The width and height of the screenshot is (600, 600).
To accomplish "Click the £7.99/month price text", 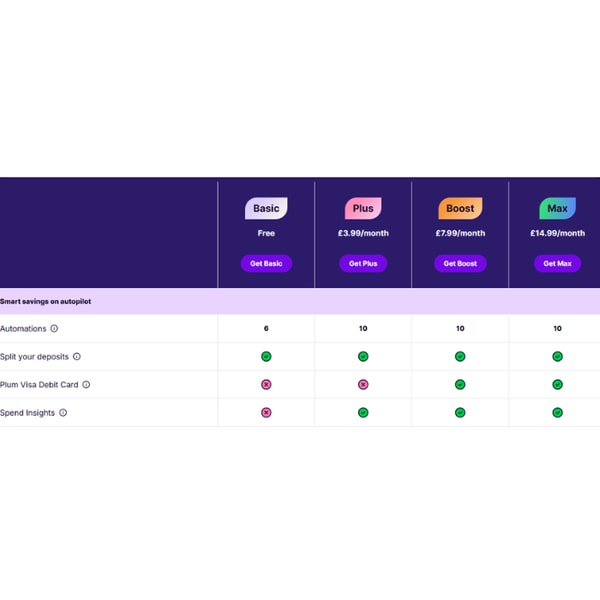I will point(460,233).
